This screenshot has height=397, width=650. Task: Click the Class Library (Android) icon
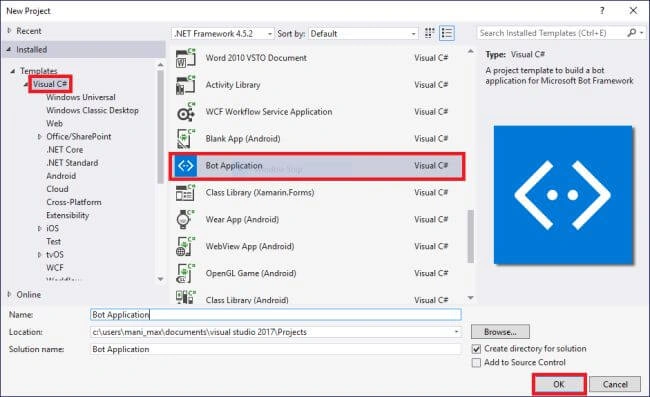pyautogui.click(x=185, y=297)
